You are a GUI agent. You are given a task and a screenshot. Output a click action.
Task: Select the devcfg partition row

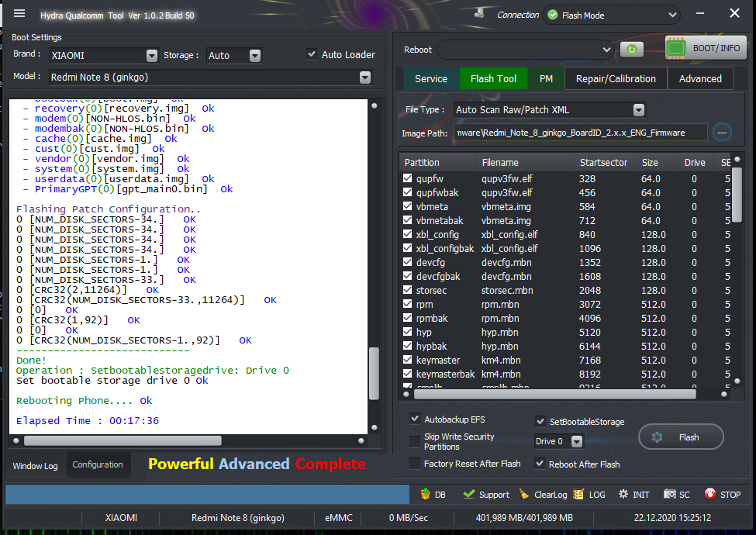tap(565, 263)
